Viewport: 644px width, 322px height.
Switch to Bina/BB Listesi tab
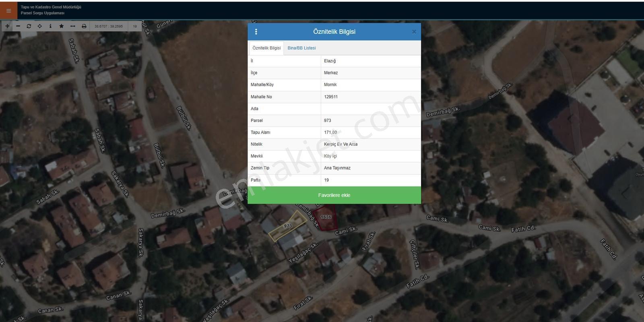(x=301, y=48)
